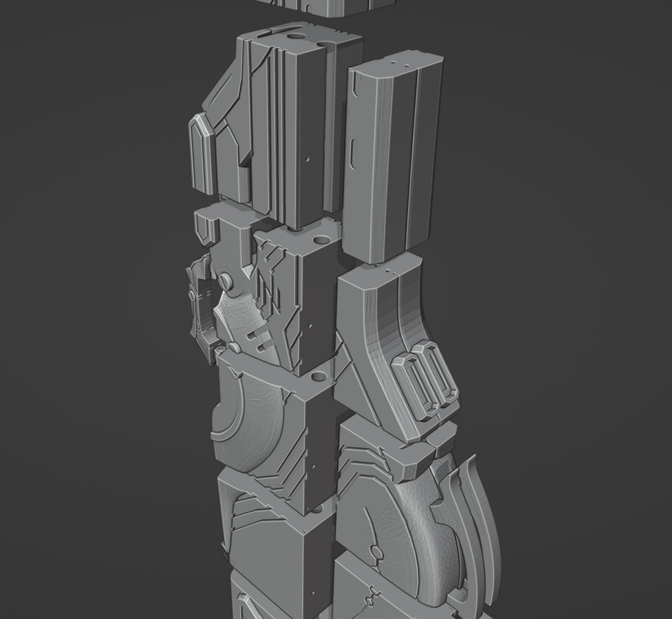Select the round peg on the left side
The height and width of the screenshot is (619, 672).
coord(226,281)
